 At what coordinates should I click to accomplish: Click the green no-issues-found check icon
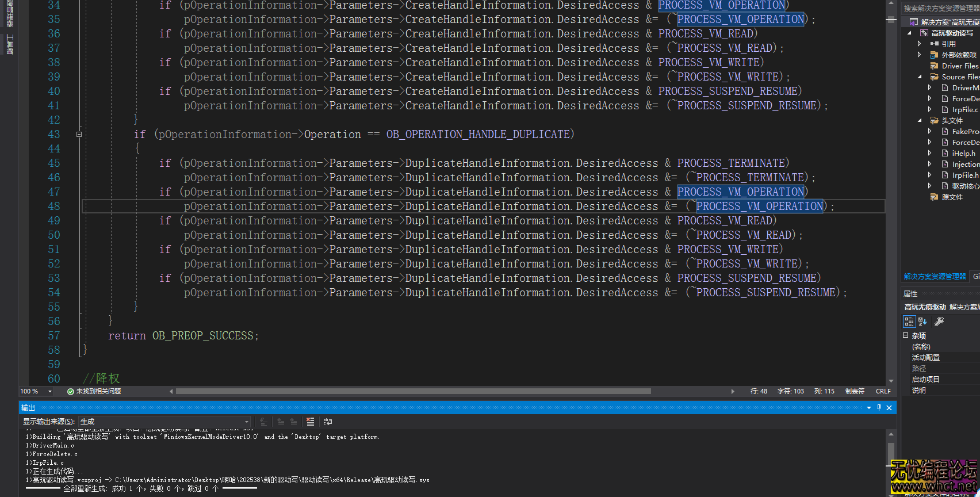tap(71, 391)
